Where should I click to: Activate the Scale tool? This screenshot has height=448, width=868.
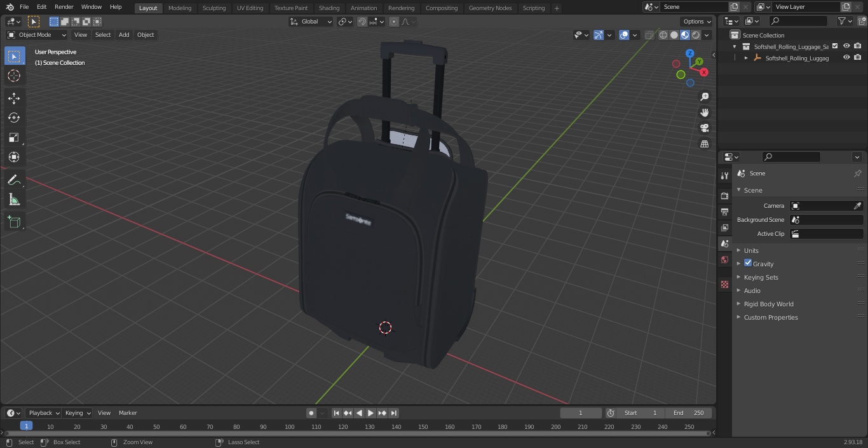pyautogui.click(x=14, y=137)
